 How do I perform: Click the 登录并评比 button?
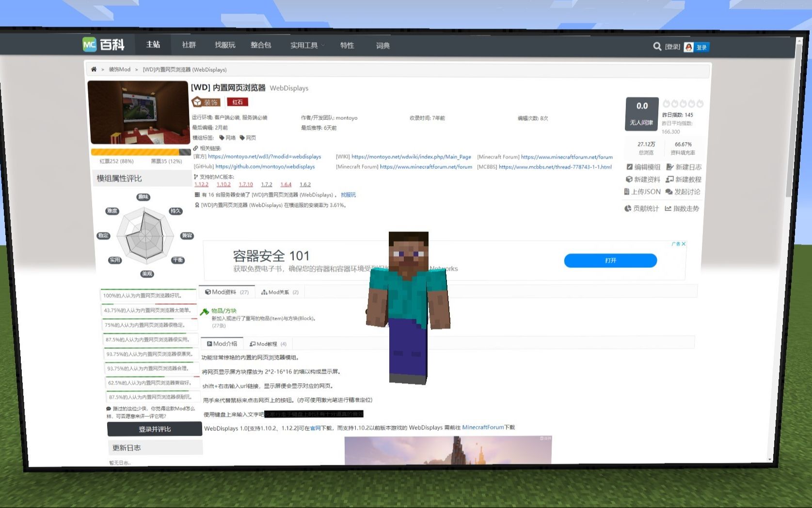(x=154, y=429)
